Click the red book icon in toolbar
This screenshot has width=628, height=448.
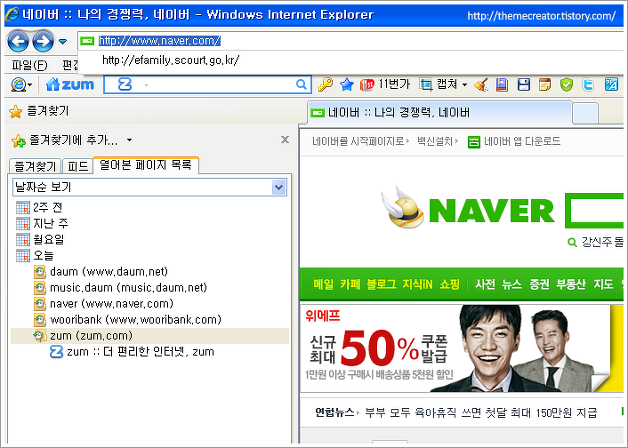pos(502,84)
